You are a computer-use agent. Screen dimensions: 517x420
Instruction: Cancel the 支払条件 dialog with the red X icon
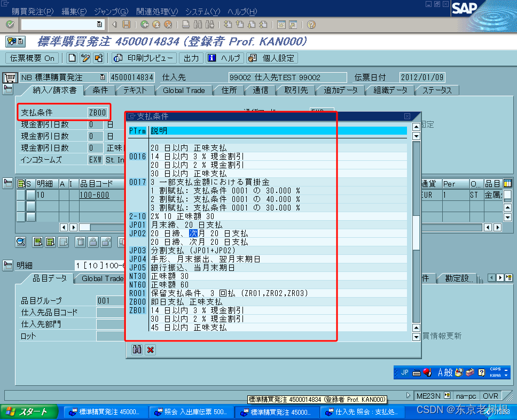coord(151,349)
